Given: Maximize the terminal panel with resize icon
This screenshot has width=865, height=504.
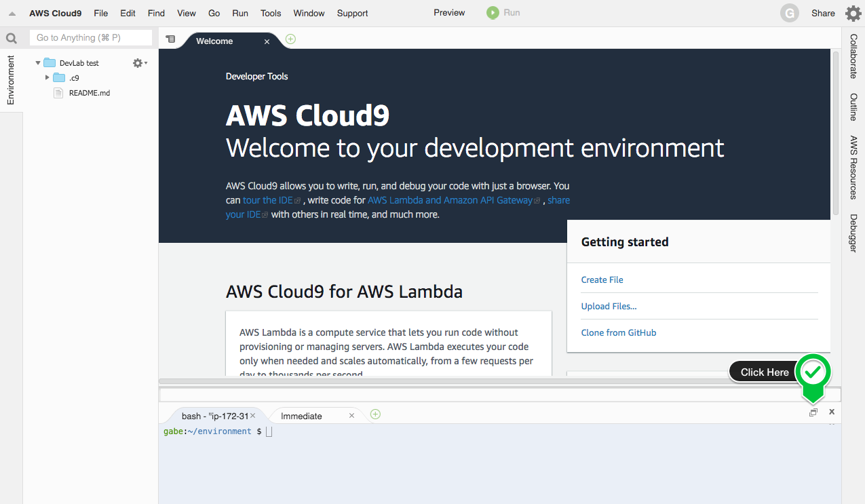Looking at the screenshot, I should [x=813, y=412].
